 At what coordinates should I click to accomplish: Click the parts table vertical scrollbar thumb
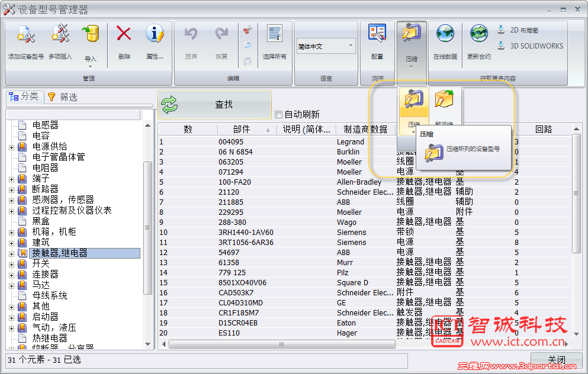(576, 194)
